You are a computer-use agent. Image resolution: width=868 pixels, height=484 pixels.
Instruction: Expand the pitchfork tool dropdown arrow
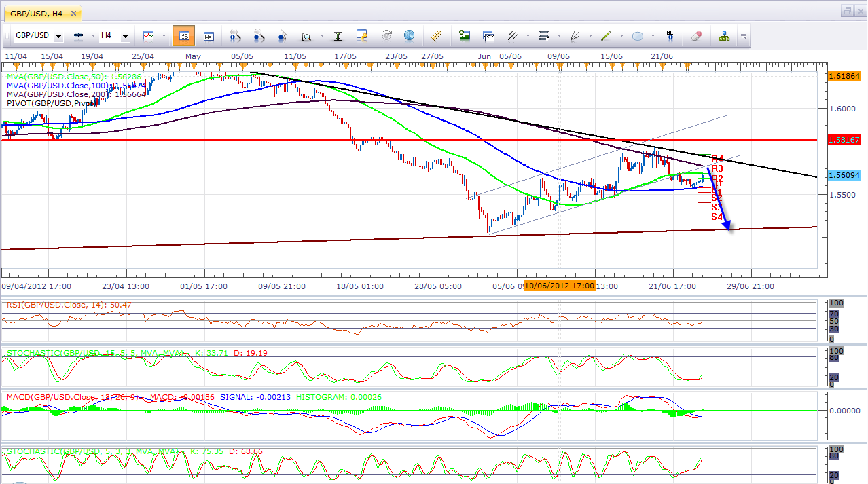(x=527, y=36)
